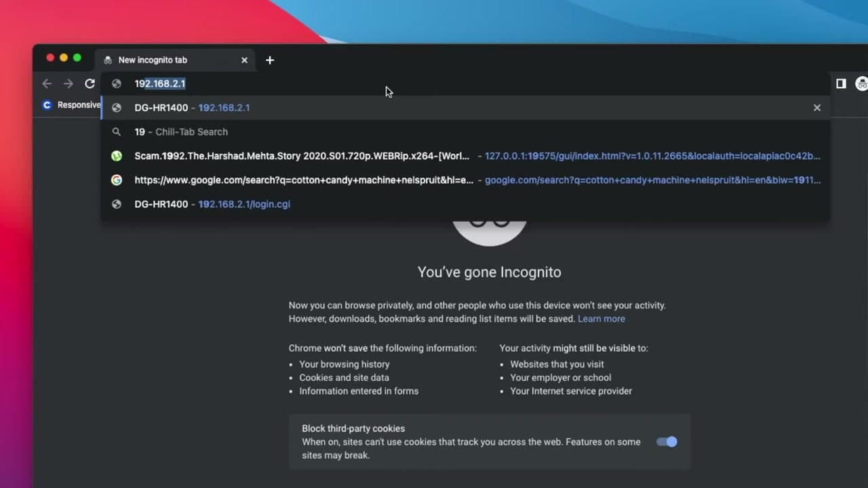Image resolution: width=868 pixels, height=488 pixels.
Task: Remove the DG-HR1400 suggestion with X
Action: [x=817, y=108]
